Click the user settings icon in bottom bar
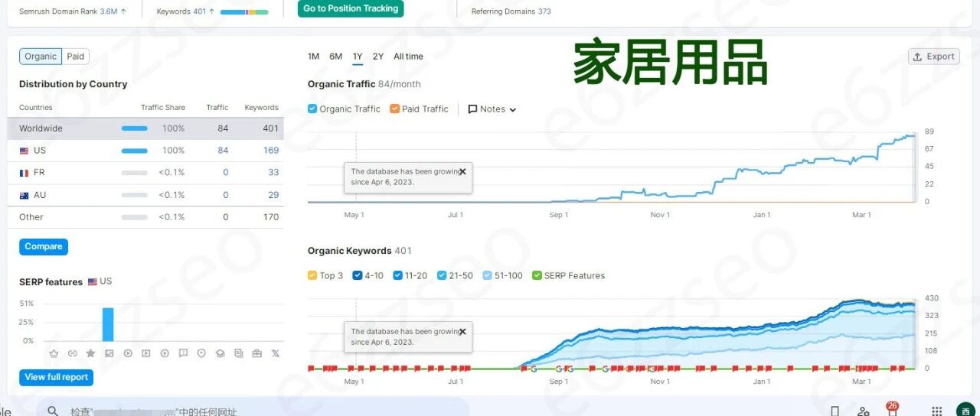980x416 pixels. 864,411
